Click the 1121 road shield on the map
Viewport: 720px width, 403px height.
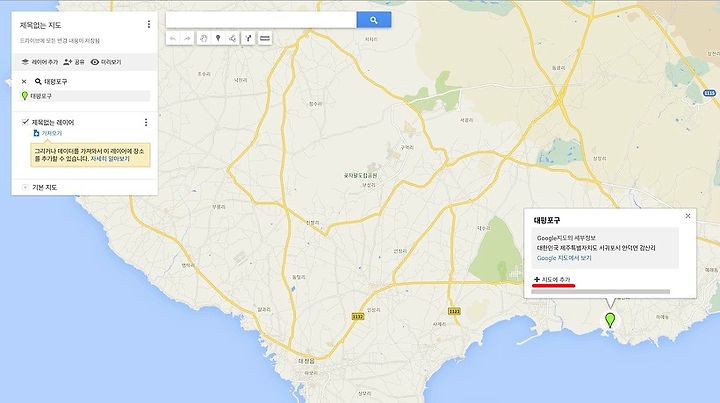[454, 311]
